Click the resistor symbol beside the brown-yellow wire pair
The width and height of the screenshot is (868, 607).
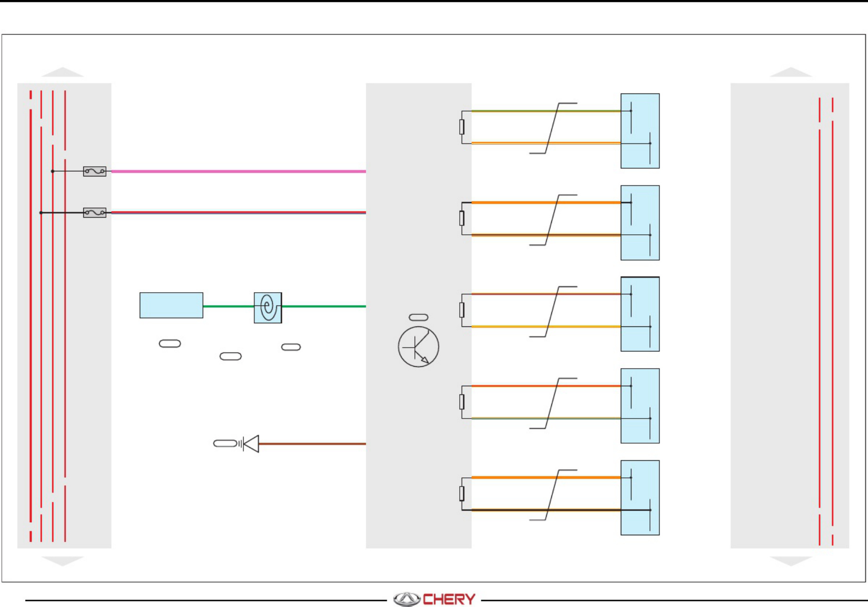tap(462, 310)
